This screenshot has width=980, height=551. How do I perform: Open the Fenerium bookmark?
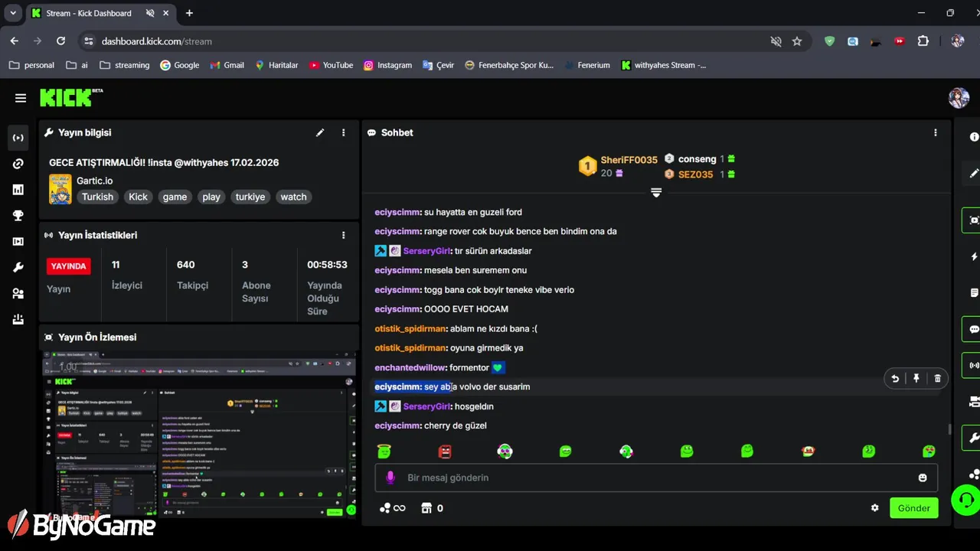586,65
